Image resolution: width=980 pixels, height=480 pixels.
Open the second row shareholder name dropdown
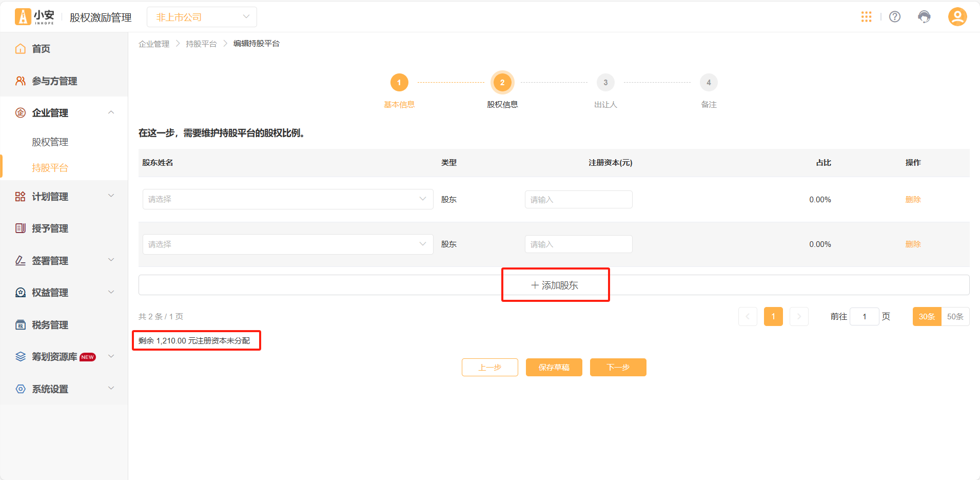click(288, 244)
